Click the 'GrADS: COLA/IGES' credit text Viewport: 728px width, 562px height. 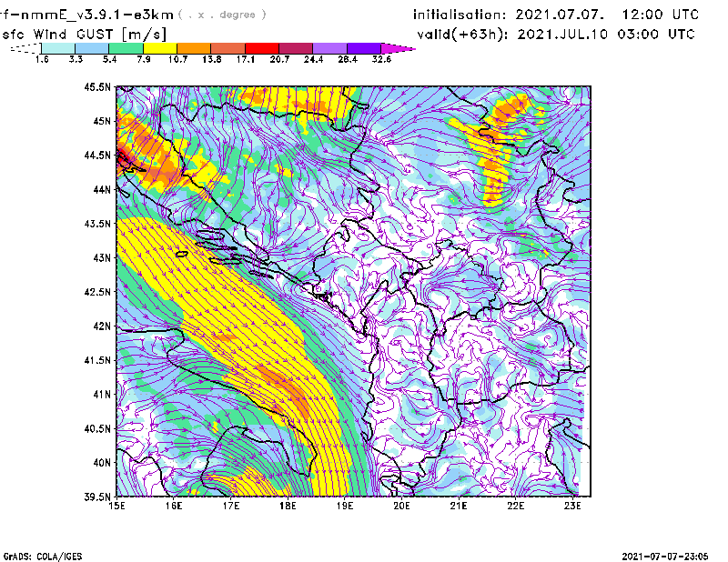coord(42,557)
